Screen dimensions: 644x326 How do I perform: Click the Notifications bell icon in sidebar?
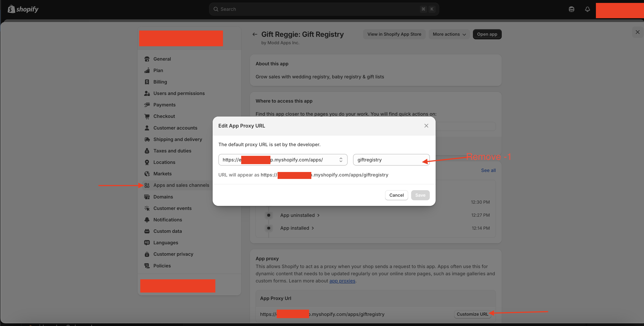click(147, 220)
